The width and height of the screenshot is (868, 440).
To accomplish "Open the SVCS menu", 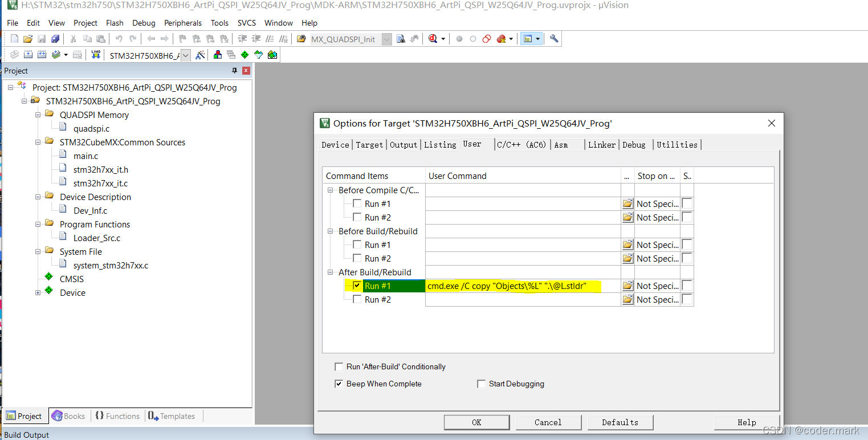I will tap(247, 23).
